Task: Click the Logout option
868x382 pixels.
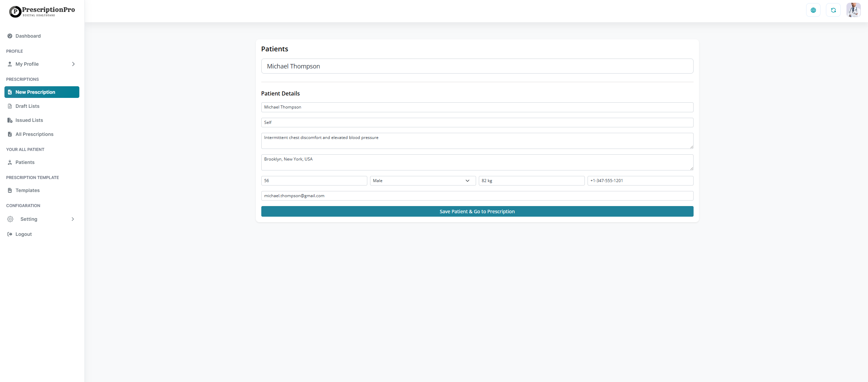Action: [x=23, y=234]
